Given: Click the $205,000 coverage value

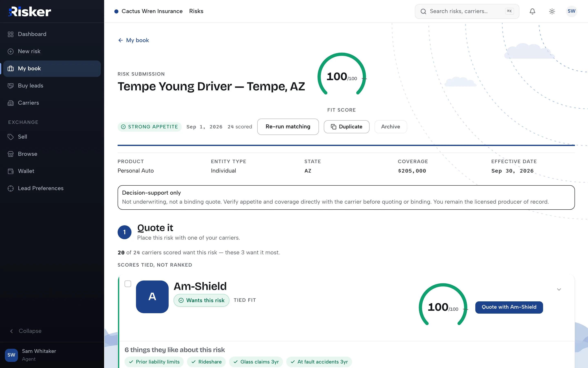Looking at the screenshot, I should (x=412, y=171).
